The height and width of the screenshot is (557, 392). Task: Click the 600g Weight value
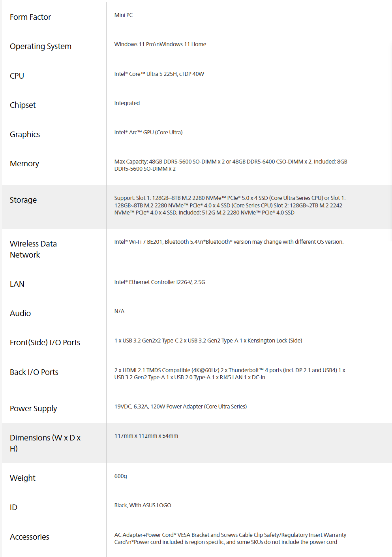(121, 476)
